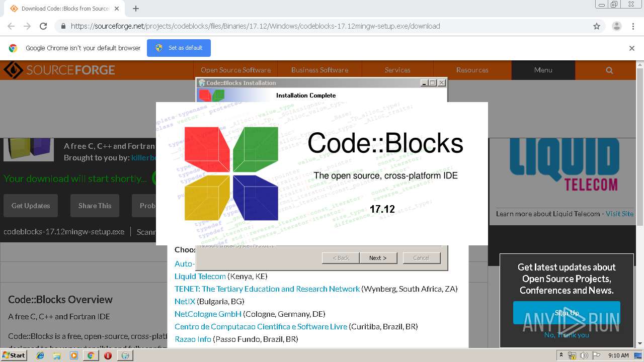The height and width of the screenshot is (362, 644).
Task: Dismiss the default browser notification bar
Action: pos(632,48)
